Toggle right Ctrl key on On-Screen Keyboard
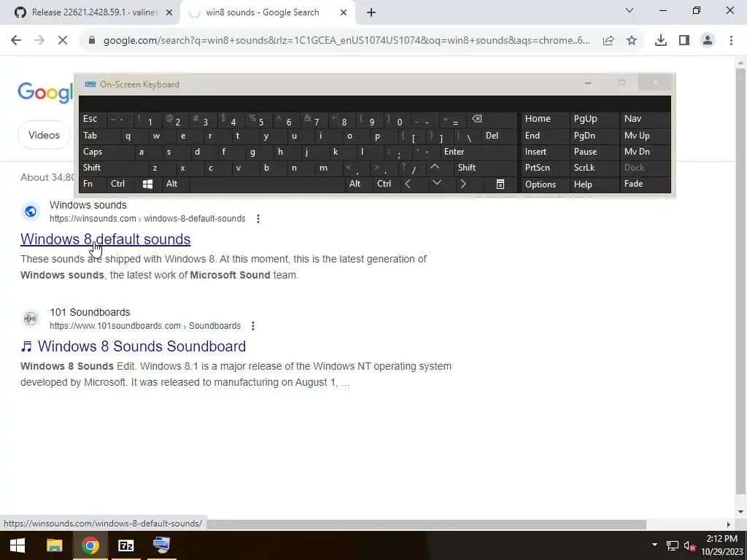The image size is (747, 560). 385,184
